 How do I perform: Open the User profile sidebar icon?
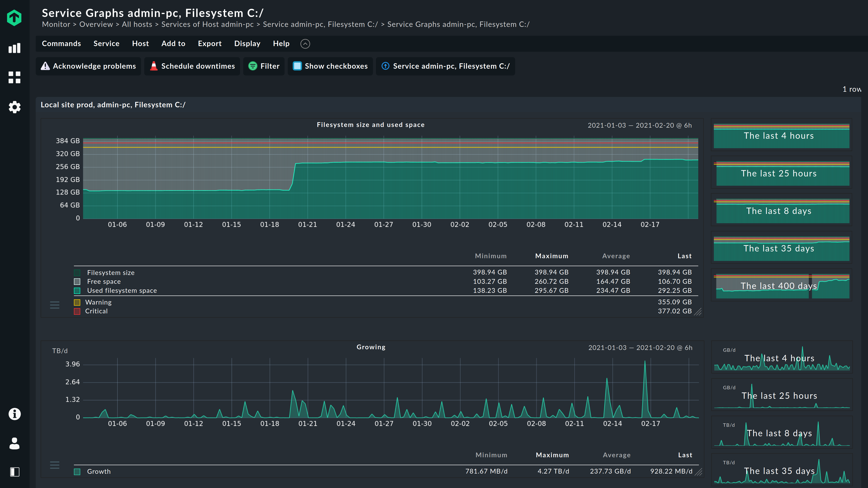coord(14,443)
